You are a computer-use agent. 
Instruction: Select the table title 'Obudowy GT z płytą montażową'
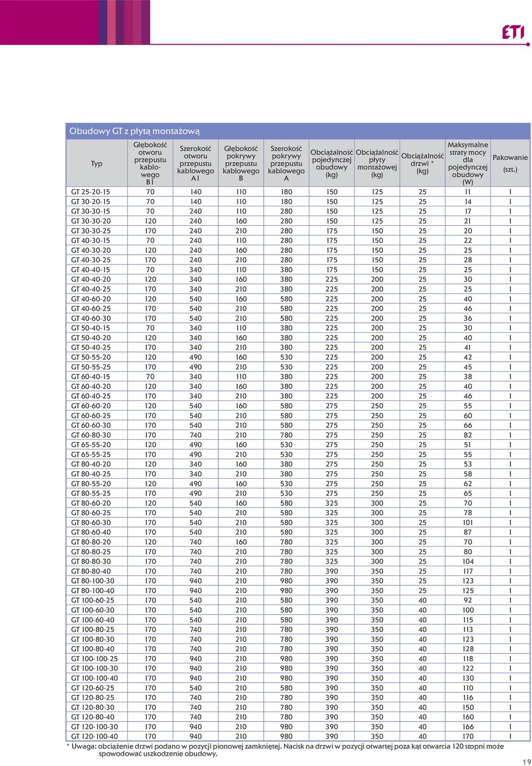(x=135, y=131)
